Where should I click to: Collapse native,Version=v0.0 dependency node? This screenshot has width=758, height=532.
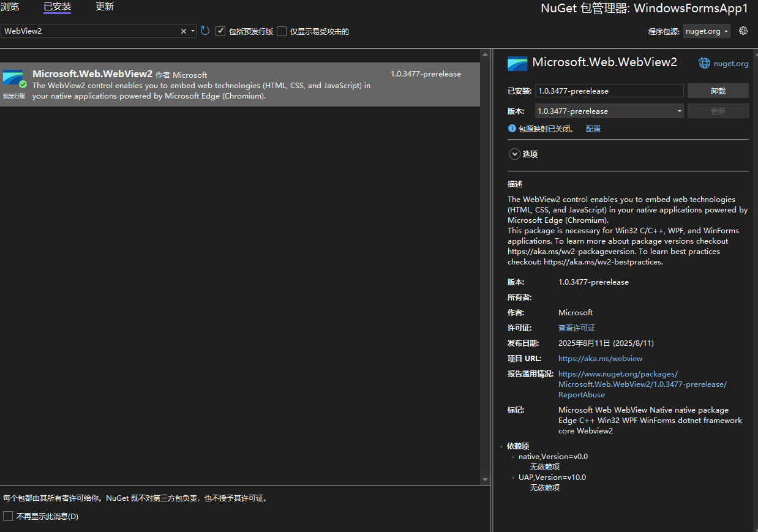pos(513,457)
